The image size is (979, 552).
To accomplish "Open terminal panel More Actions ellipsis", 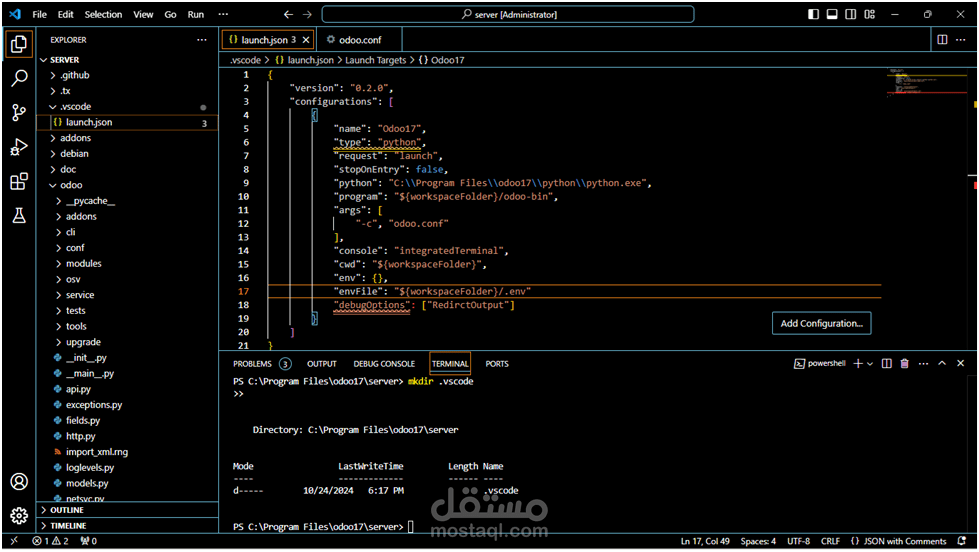I will (x=923, y=363).
